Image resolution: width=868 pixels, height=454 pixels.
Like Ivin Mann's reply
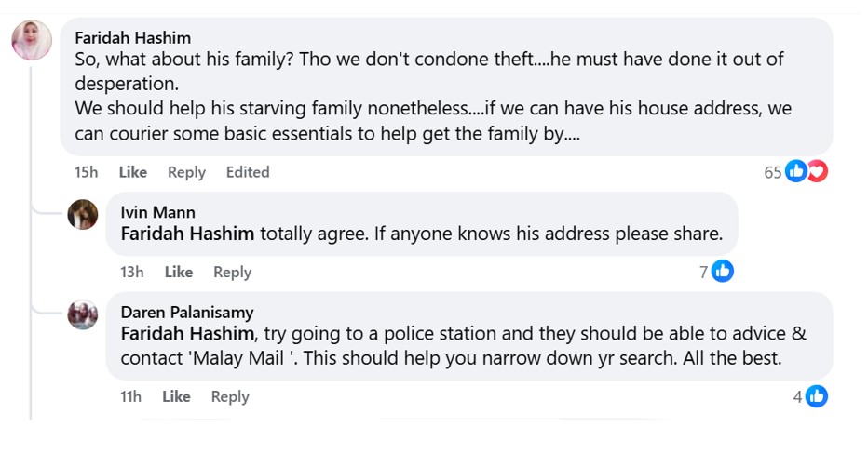pyautogui.click(x=179, y=272)
